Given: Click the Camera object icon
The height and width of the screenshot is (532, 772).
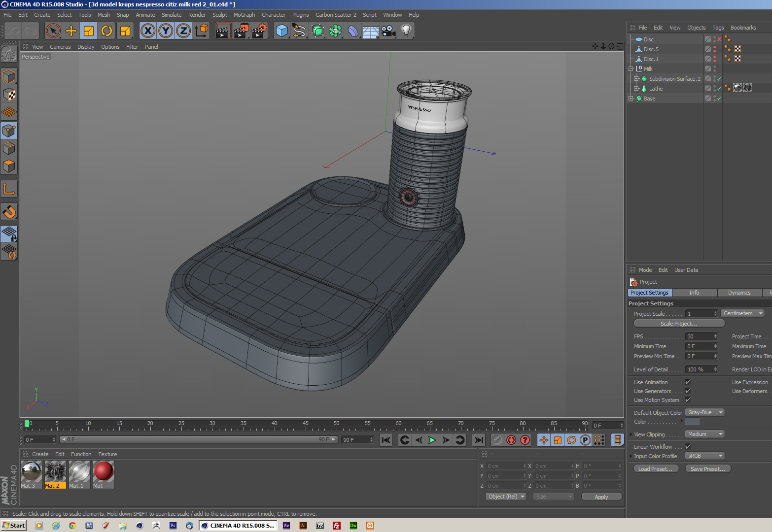Looking at the screenshot, I should click(388, 31).
